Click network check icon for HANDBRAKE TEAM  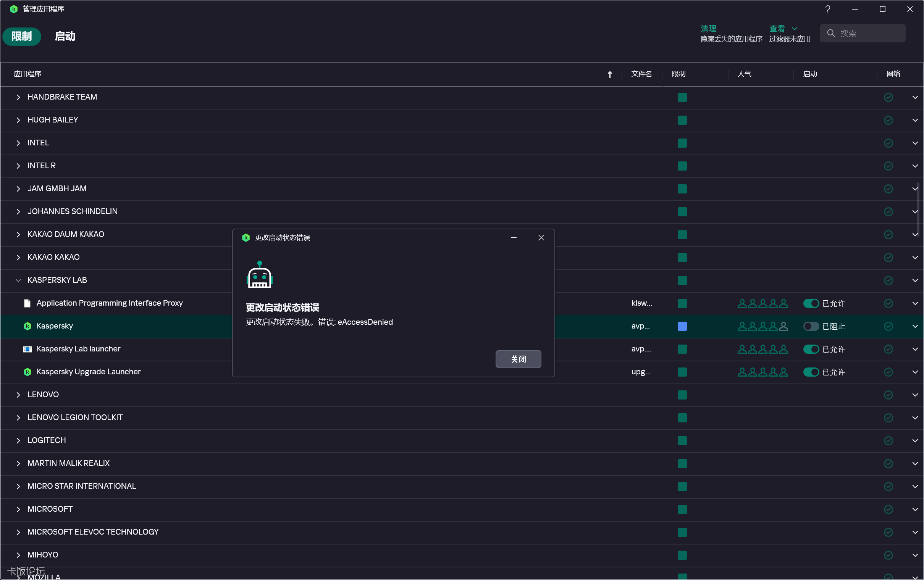click(888, 97)
